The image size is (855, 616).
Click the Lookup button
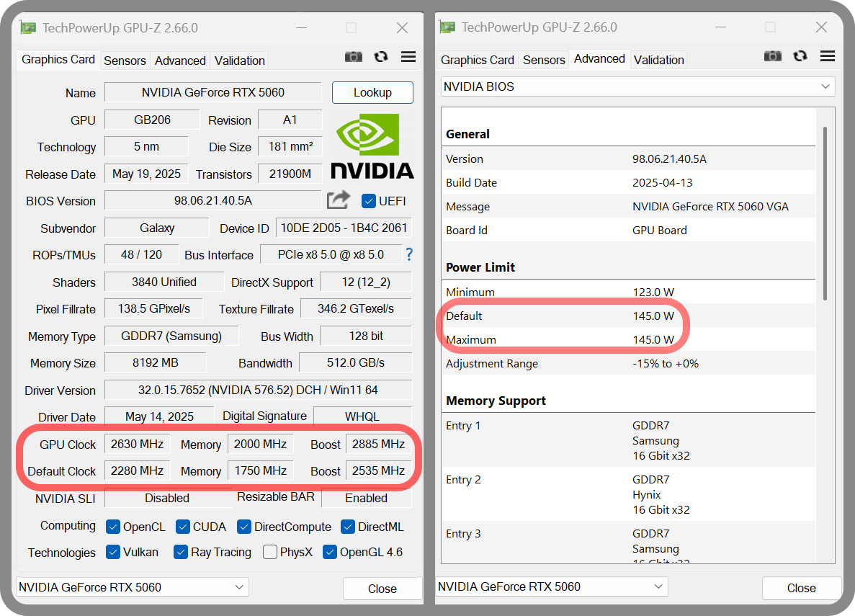coord(372,93)
